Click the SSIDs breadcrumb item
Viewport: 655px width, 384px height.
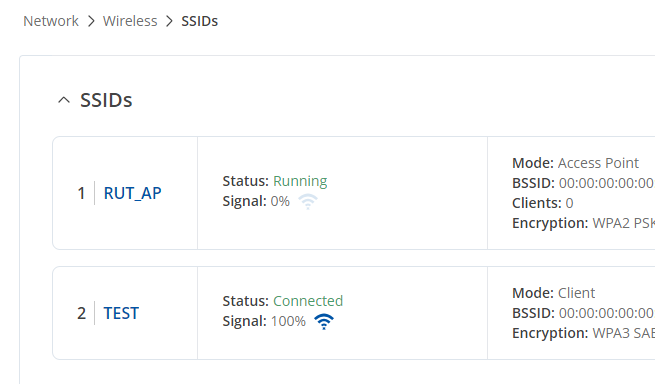(199, 21)
